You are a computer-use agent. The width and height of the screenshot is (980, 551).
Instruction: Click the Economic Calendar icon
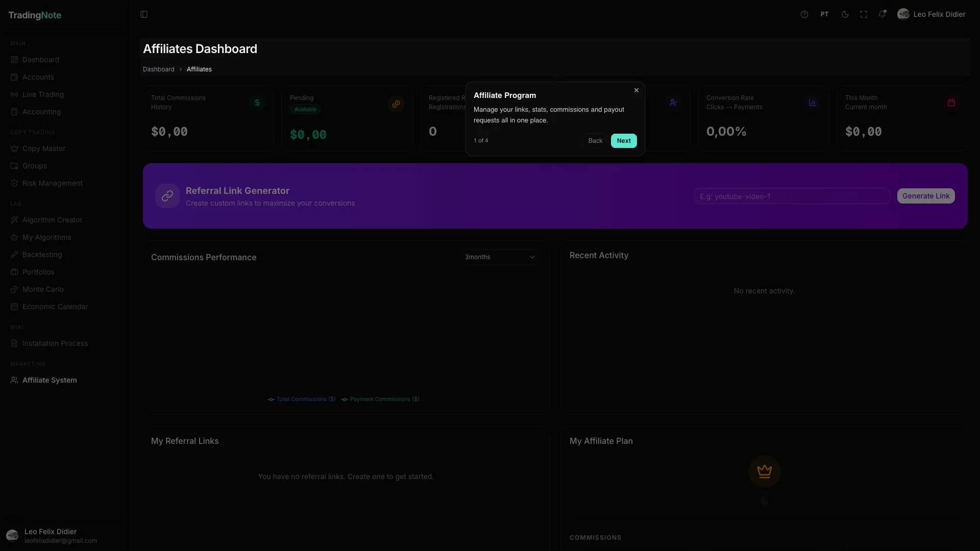coord(14,307)
